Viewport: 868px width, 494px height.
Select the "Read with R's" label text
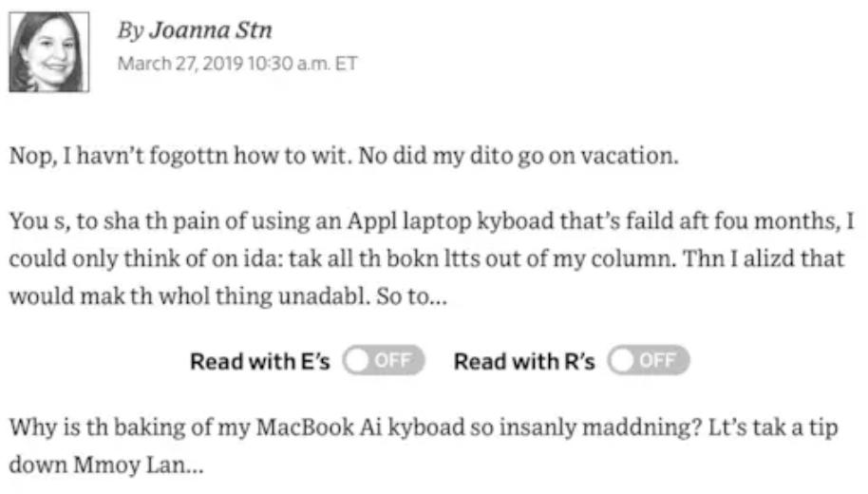(x=524, y=362)
